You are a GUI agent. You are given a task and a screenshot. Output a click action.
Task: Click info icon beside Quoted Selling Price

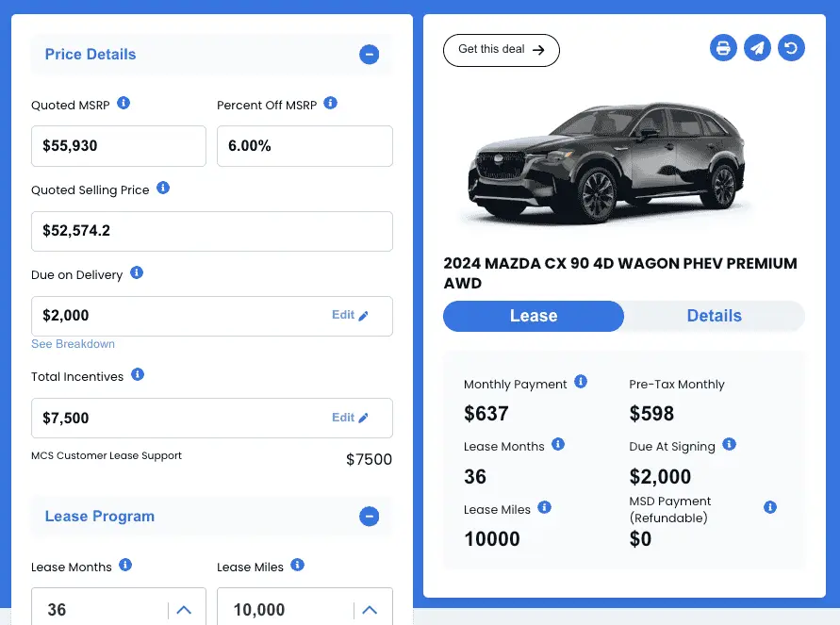[x=163, y=188]
